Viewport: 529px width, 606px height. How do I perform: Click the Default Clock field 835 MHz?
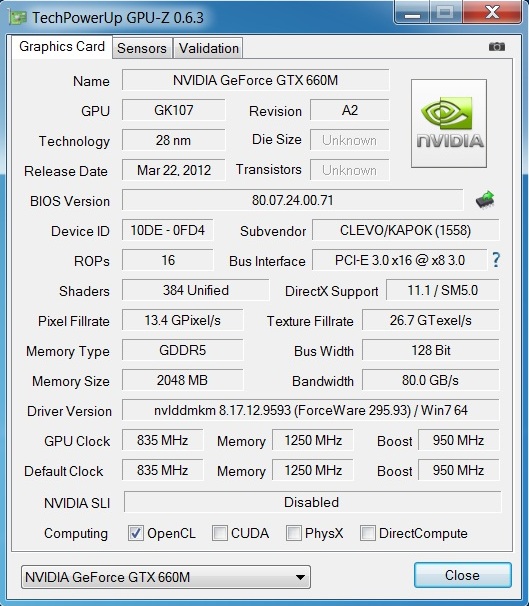162,470
